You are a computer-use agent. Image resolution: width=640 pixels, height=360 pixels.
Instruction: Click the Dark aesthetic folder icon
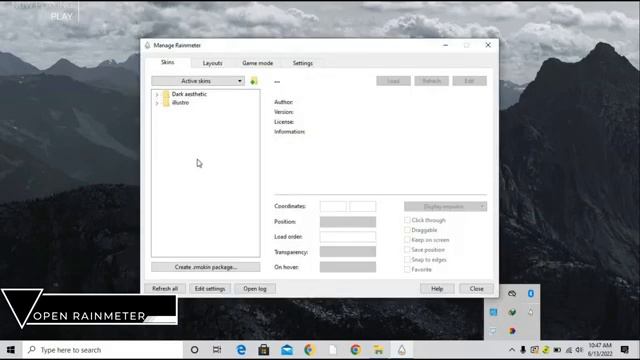click(x=166, y=94)
